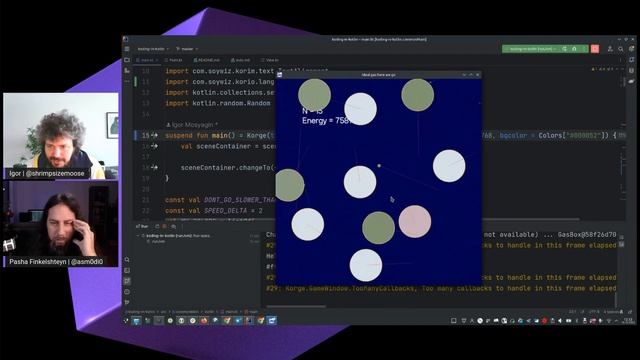Click koding-vs-kotlin breadcrumb in navigation bar
Screen dimensions: 640x360
click(139, 312)
